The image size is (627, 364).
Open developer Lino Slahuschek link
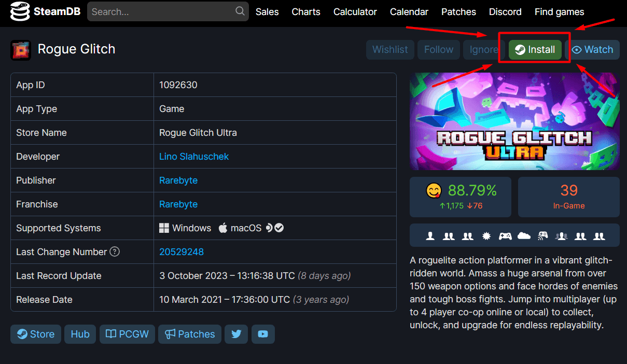click(x=194, y=157)
